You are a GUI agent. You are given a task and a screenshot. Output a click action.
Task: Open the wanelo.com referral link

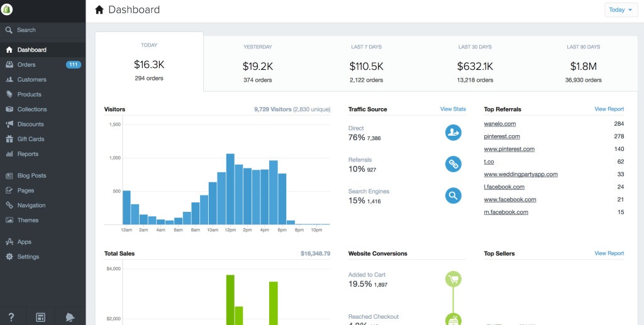(500, 124)
